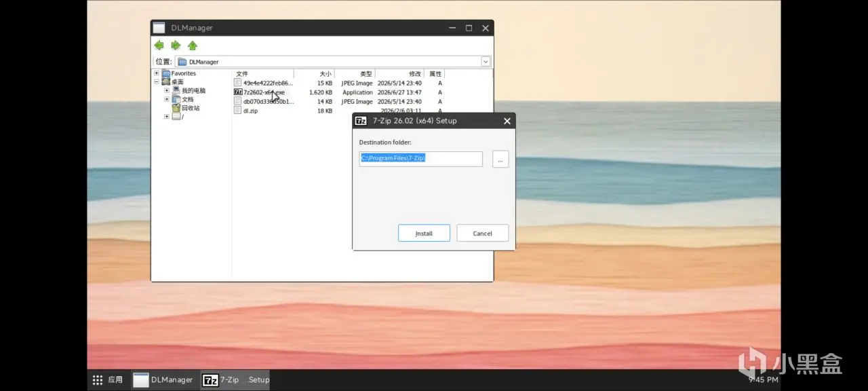Select the 我的电脑 computer icon
868x391 pixels.
pos(176,90)
